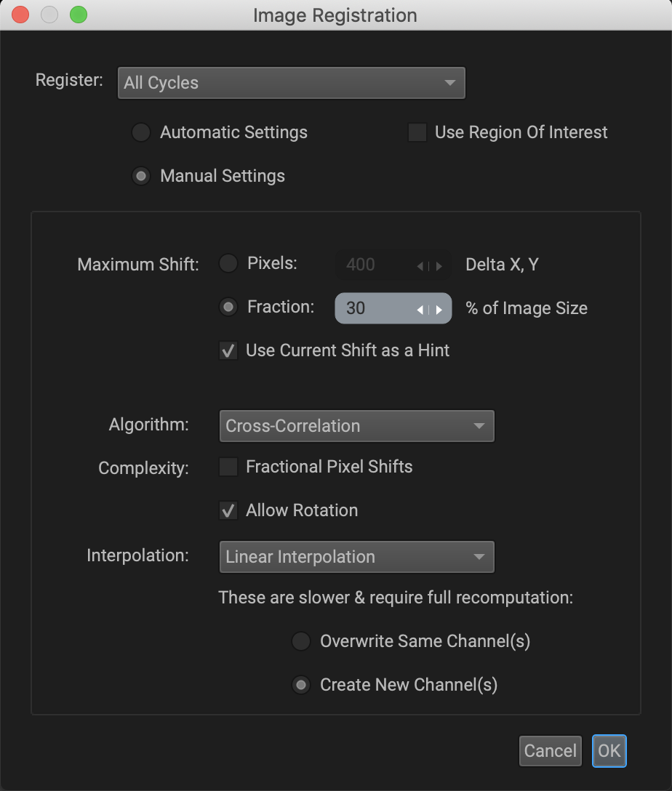Choose Pixels for Maximum Shift
This screenshot has height=791, width=672.
[x=228, y=263]
